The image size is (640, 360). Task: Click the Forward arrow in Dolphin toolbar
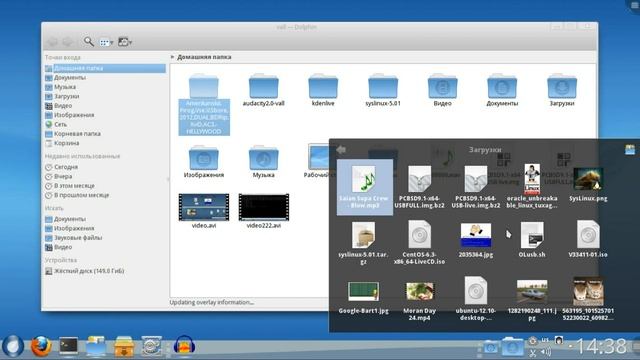[x=68, y=42]
